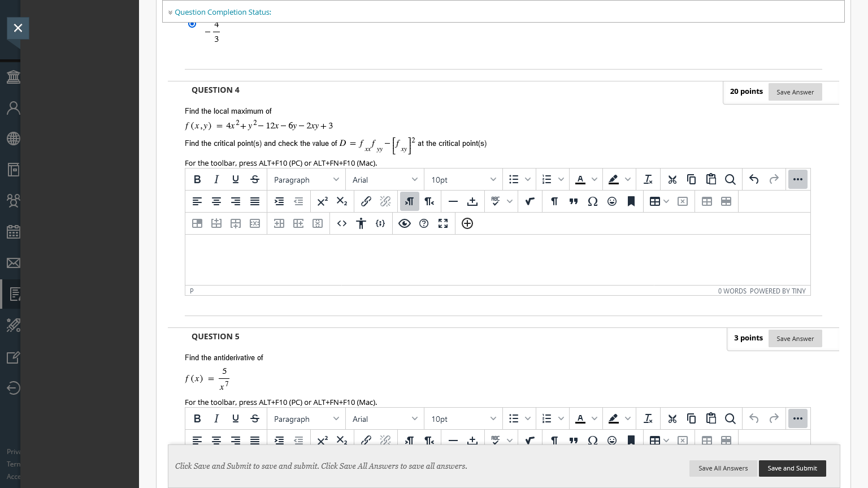The image size is (868, 488).
Task: Save Answer for Question 4
Action: coord(795,92)
